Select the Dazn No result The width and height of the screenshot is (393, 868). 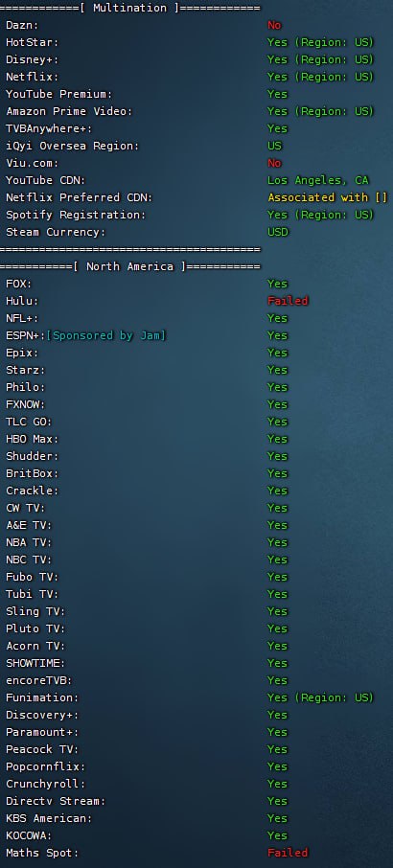[274, 25]
